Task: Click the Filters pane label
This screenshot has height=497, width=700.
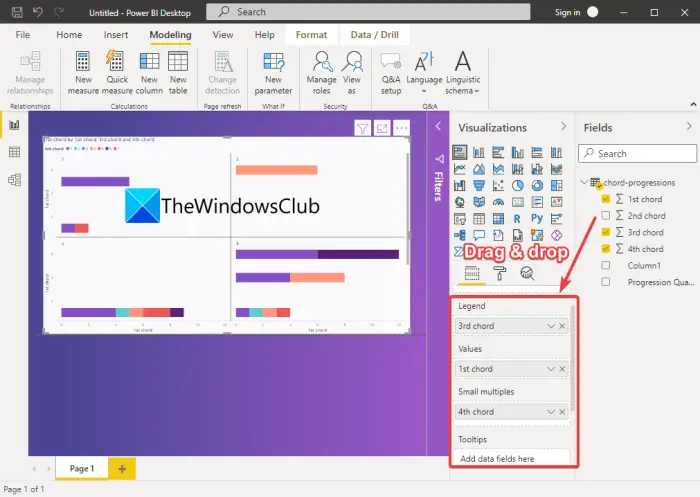Action: point(438,186)
